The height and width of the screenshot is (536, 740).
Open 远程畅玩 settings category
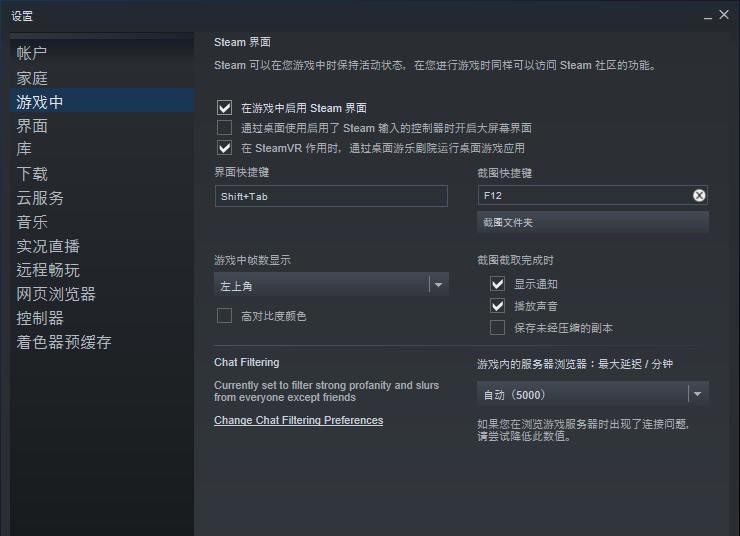pyautogui.click(x=102, y=270)
